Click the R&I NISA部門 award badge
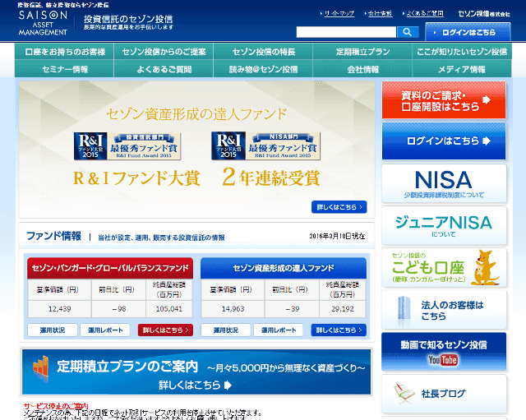 [x=265, y=146]
